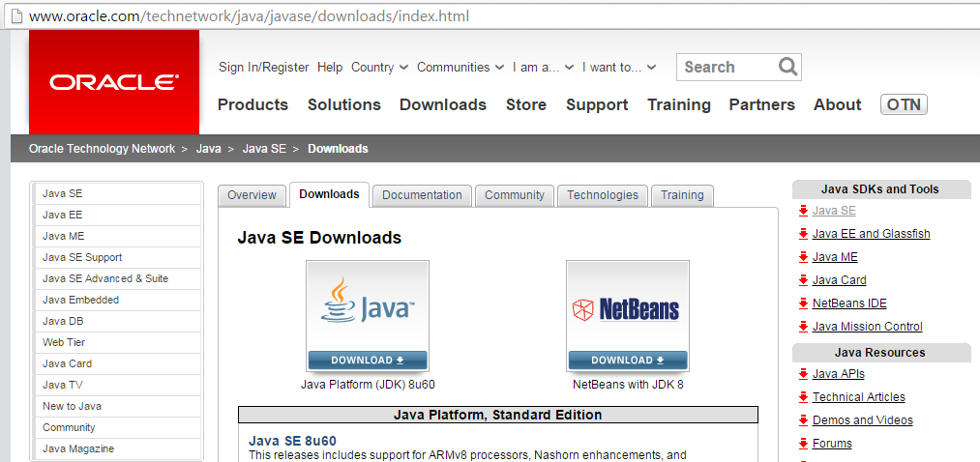Open Web Tier sidebar item
Image resolution: width=980 pixels, height=462 pixels.
117,342
